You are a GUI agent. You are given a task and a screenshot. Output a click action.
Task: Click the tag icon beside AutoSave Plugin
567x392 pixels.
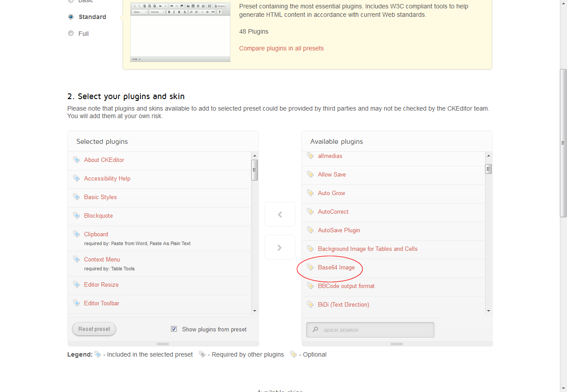310,230
